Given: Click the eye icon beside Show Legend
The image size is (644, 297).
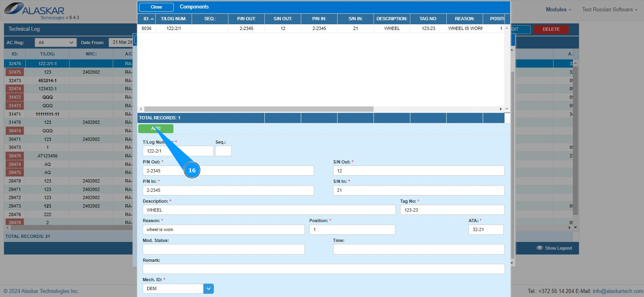Looking at the screenshot, I should pos(539,248).
